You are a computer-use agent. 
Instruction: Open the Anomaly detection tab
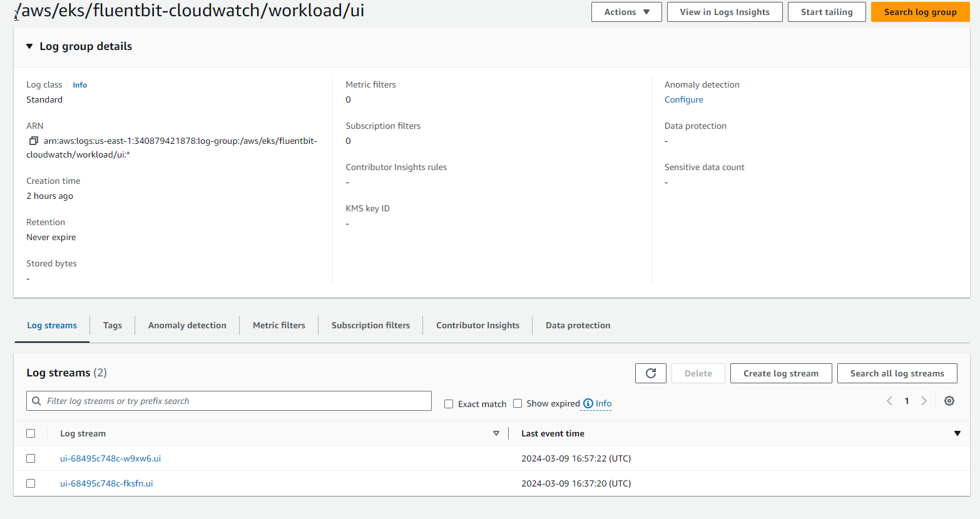pyautogui.click(x=187, y=325)
